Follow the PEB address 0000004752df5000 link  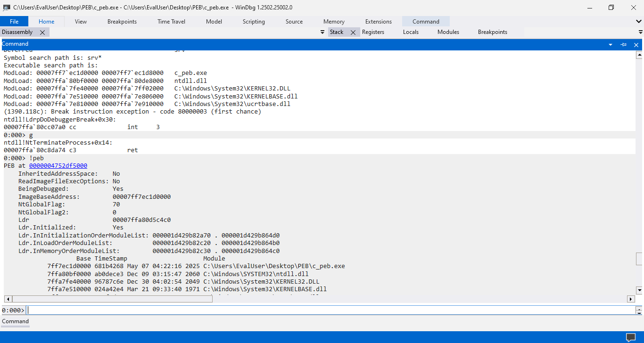(58, 165)
